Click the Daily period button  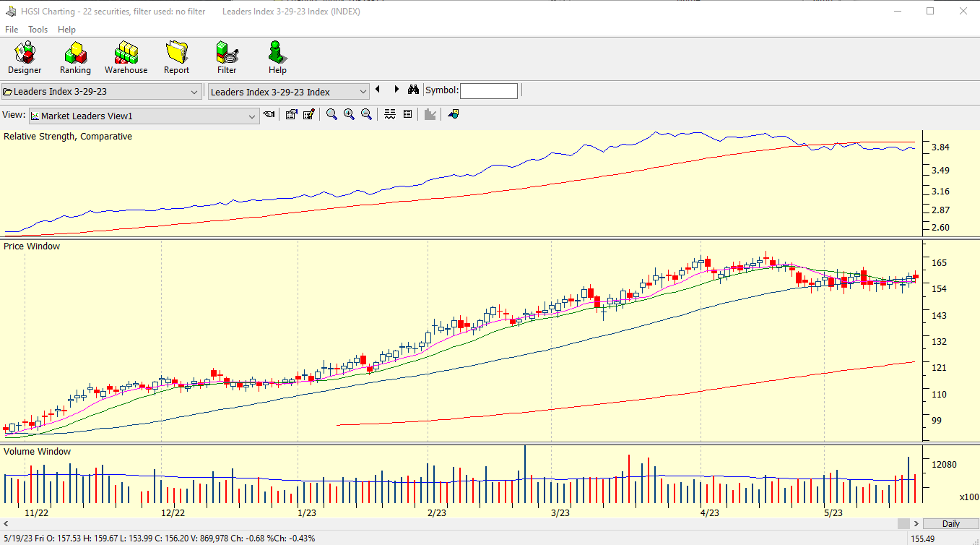click(951, 523)
